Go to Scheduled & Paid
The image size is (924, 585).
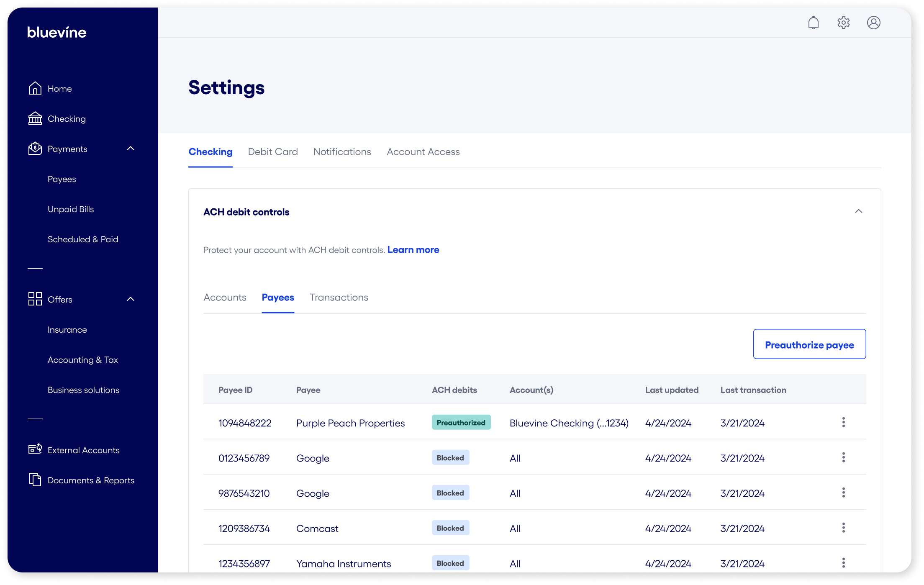tap(83, 239)
